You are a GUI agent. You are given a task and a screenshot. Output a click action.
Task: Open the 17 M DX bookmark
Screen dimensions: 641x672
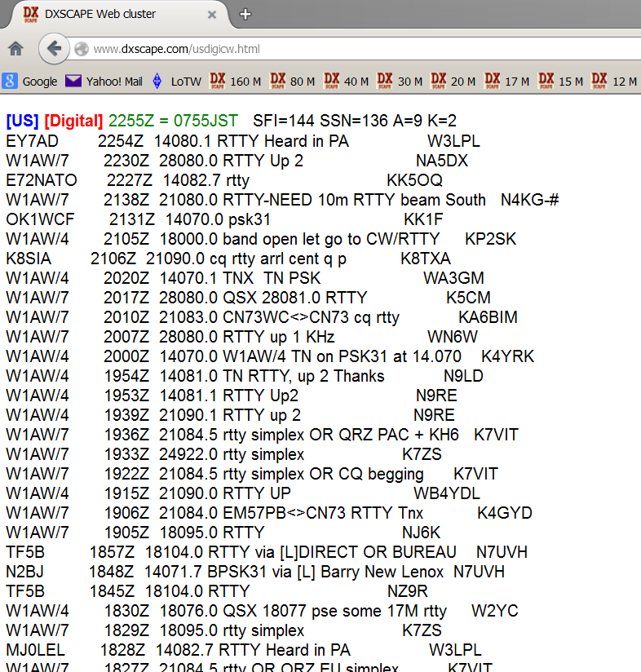[x=507, y=81]
